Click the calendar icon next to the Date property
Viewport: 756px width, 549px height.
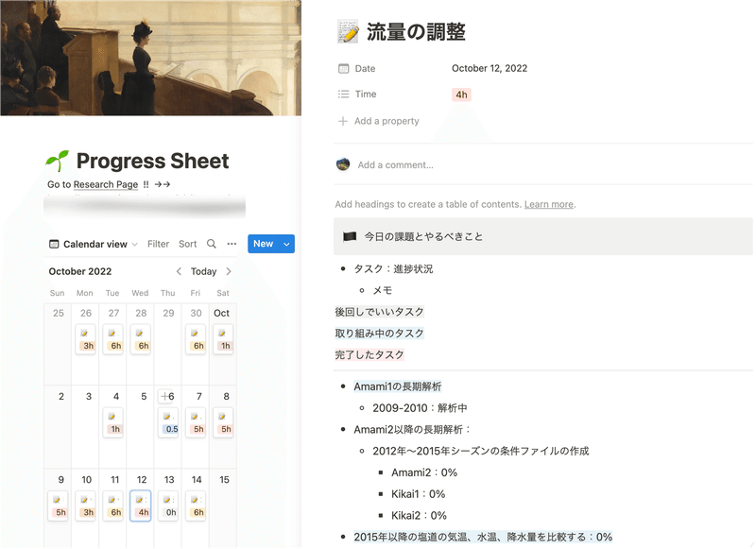click(343, 68)
